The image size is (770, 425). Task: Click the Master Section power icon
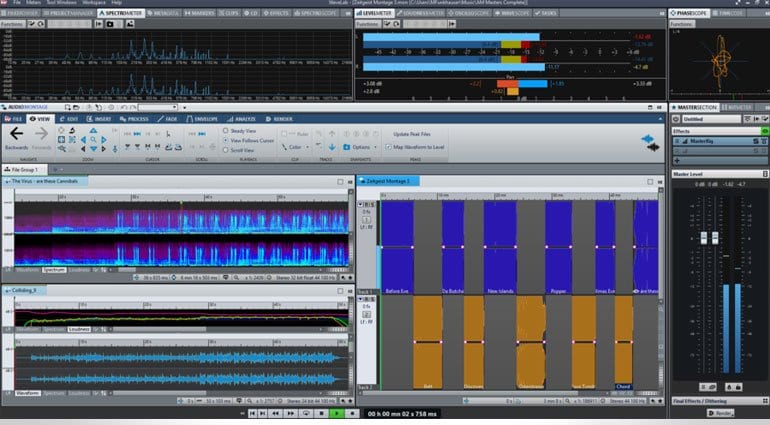pos(676,119)
